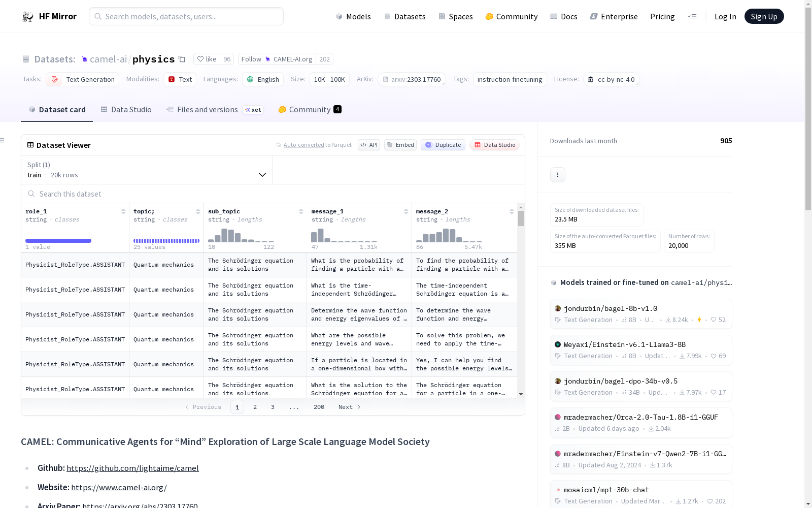The width and height of the screenshot is (812, 508).
Task: Select the "Determine the wave function" message_1 cell
Action: [359, 314]
